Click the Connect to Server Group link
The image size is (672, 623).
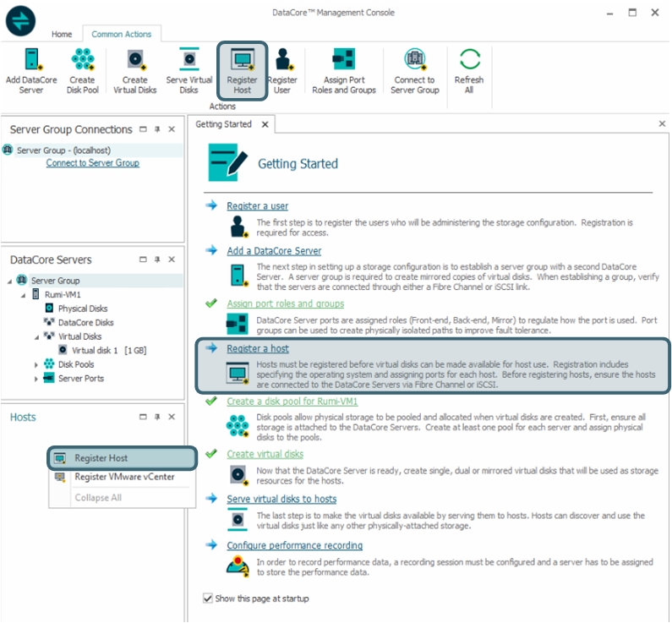pos(92,163)
